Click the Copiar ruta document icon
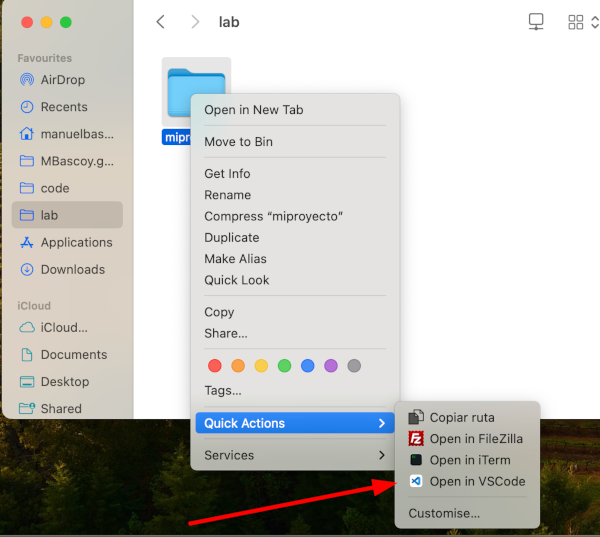Viewport: 600px width, 537px height. [x=416, y=417]
